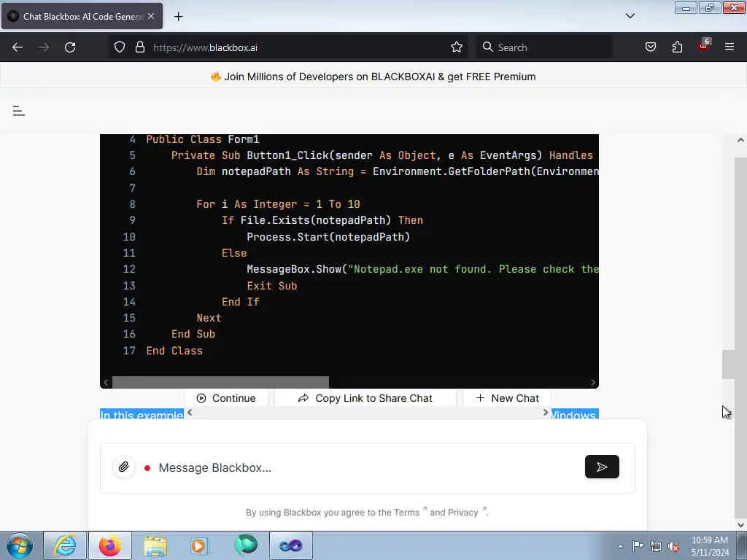The height and width of the screenshot is (560, 747).
Task: Click the code block scroll-left arrow
Action: point(106,382)
